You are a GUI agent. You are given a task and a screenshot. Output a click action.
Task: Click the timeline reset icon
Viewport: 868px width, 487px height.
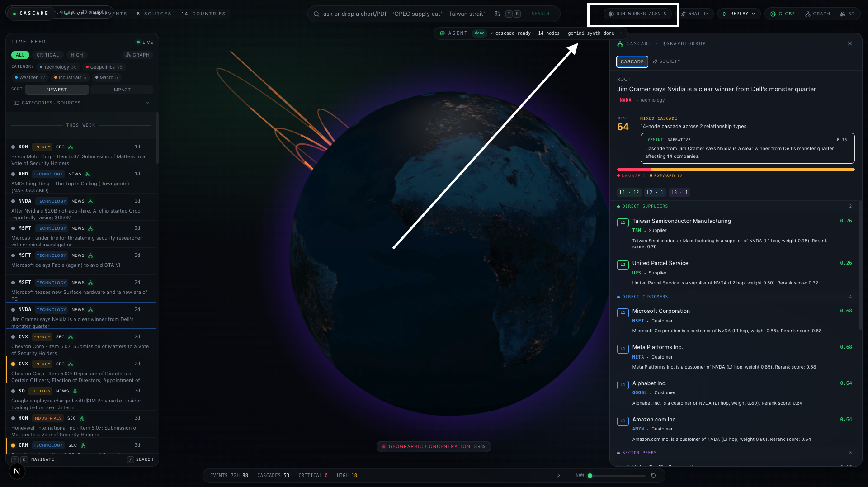[653, 475]
